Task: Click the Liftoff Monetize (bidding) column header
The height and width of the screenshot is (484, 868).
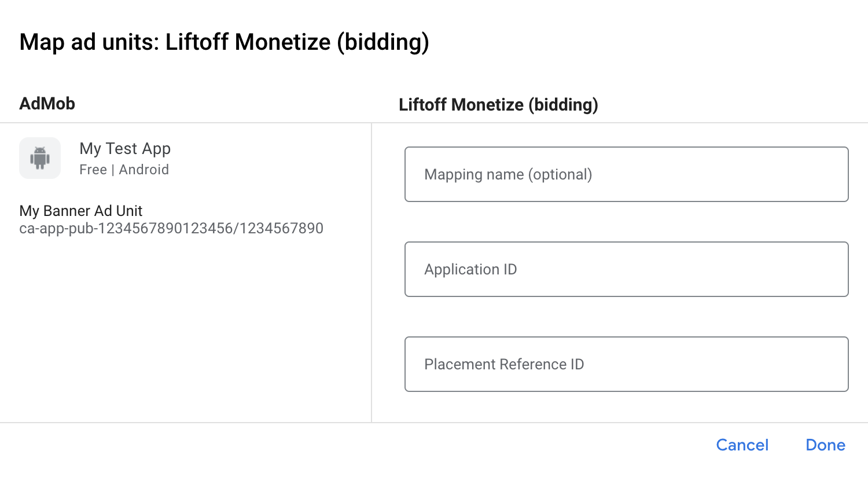Action: point(498,105)
